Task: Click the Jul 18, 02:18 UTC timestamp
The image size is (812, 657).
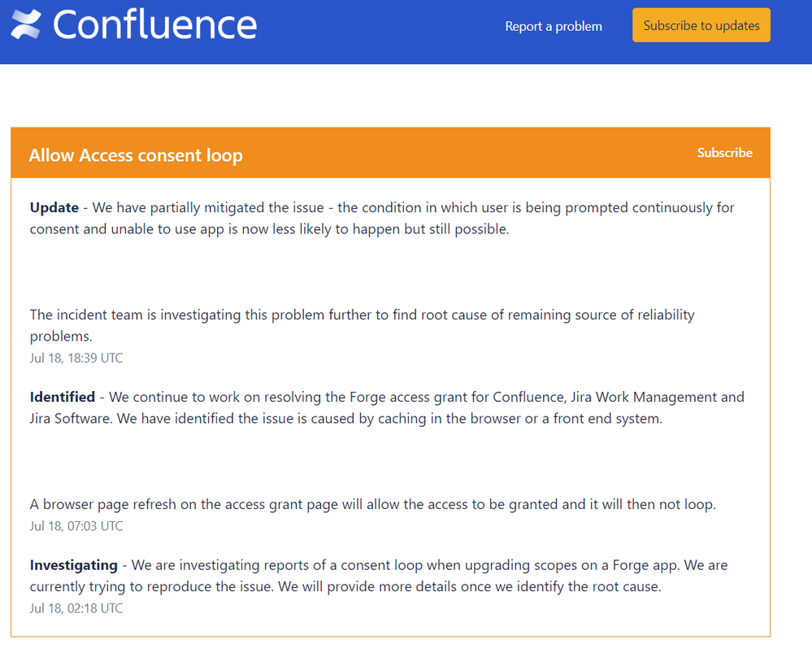Action: pos(76,608)
